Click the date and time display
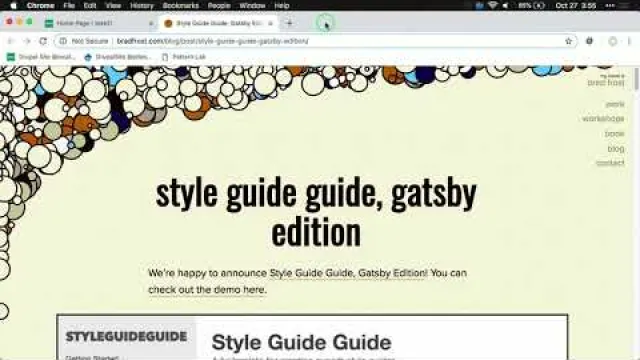Screen dimensions: 640x360 [576, 6]
